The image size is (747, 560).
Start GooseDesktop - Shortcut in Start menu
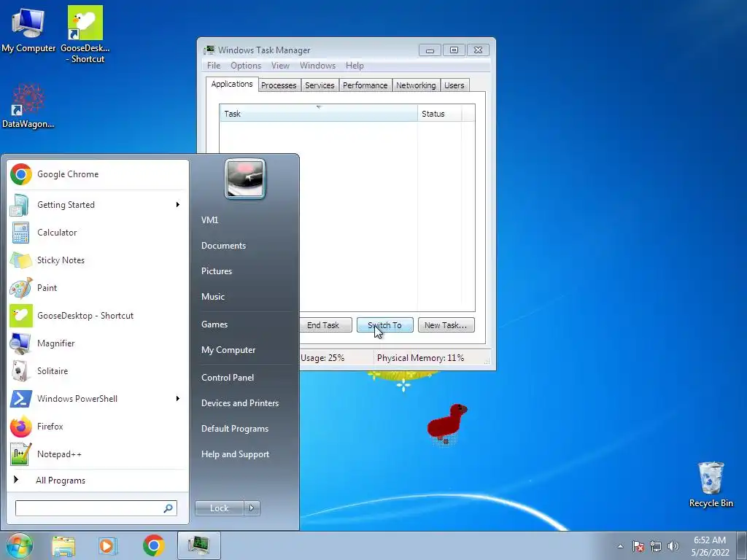pyautogui.click(x=98, y=316)
